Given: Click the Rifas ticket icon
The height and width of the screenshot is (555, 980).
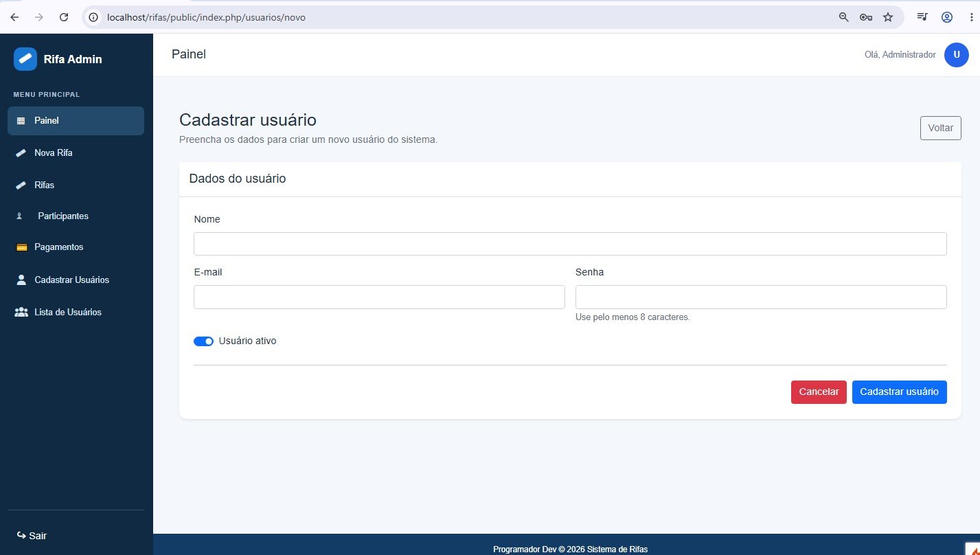Looking at the screenshot, I should pyautogui.click(x=21, y=185).
